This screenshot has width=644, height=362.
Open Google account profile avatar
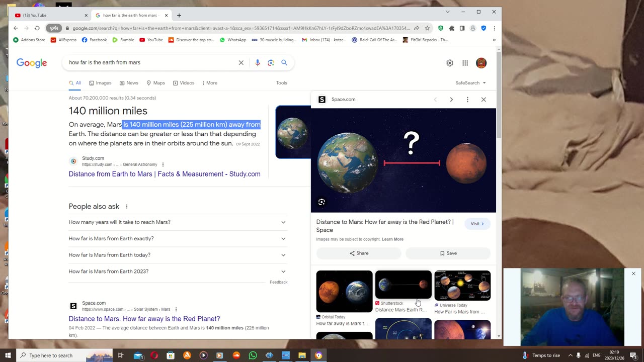click(481, 63)
